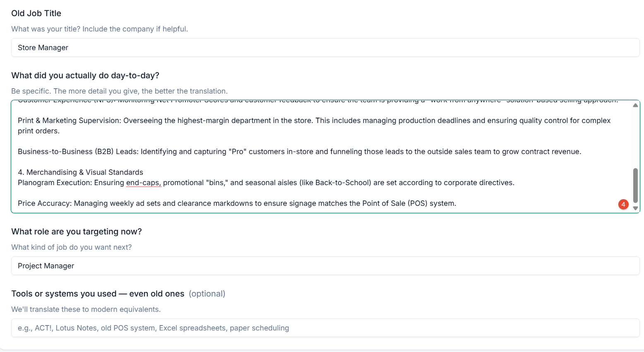Click the "We'll translate these to modern equivalents" text
644x352 pixels.
[86, 309]
